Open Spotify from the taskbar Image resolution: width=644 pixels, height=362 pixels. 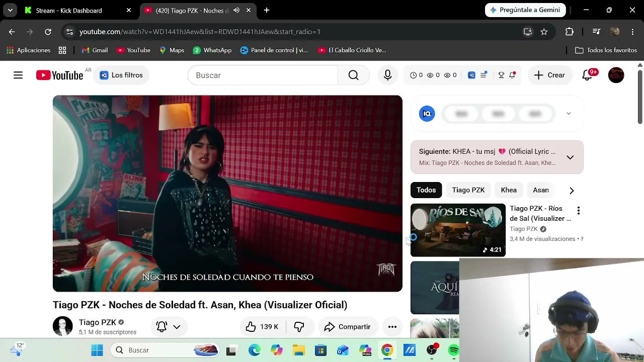coord(453,350)
